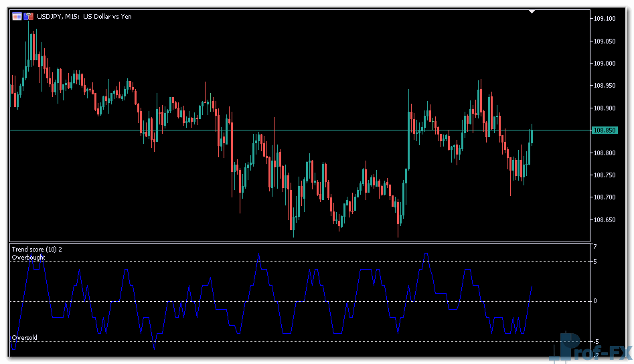Image resolution: width=634 pixels, height=364 pixels.
Task: Click 109.050 on the price scale
Action: coord(605,41)
